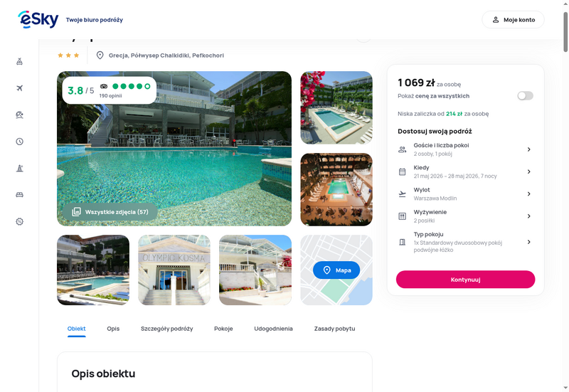Select the beach umbrella holidays icon

click(20, 115)
